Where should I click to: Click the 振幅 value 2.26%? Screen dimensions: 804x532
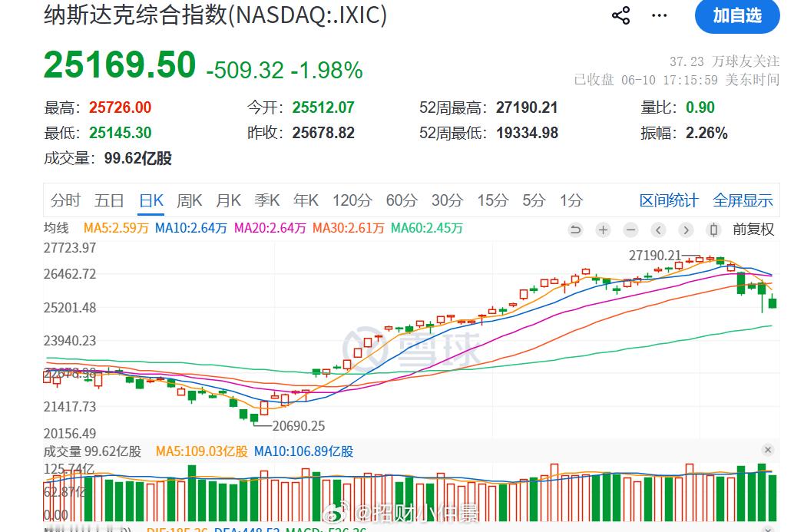[x=706, y=134]
